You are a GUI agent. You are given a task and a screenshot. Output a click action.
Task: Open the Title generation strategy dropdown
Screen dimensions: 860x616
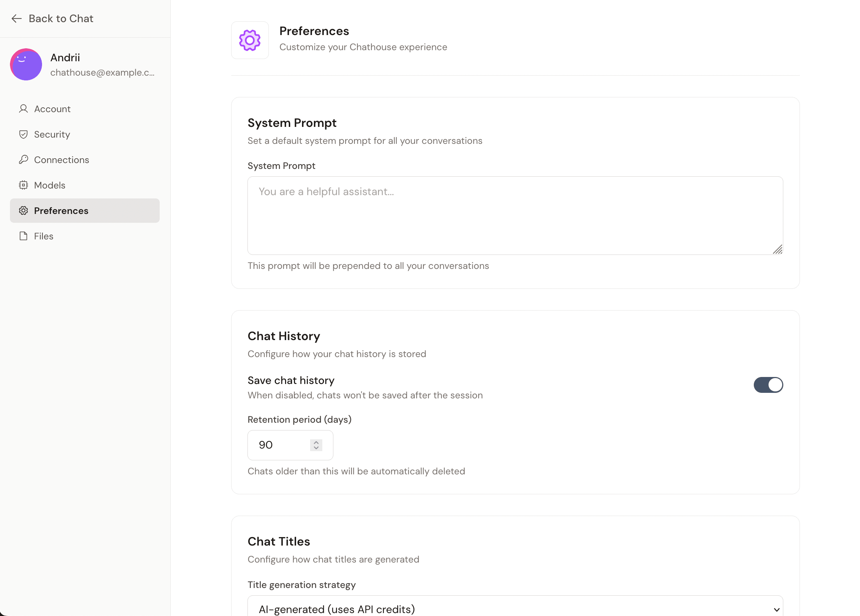[x=514, y=608]
